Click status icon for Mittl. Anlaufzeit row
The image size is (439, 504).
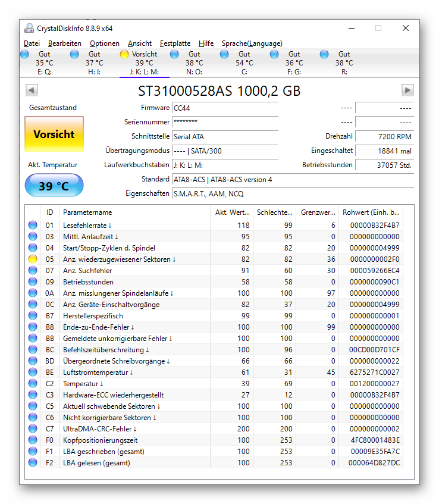(33, 237)
